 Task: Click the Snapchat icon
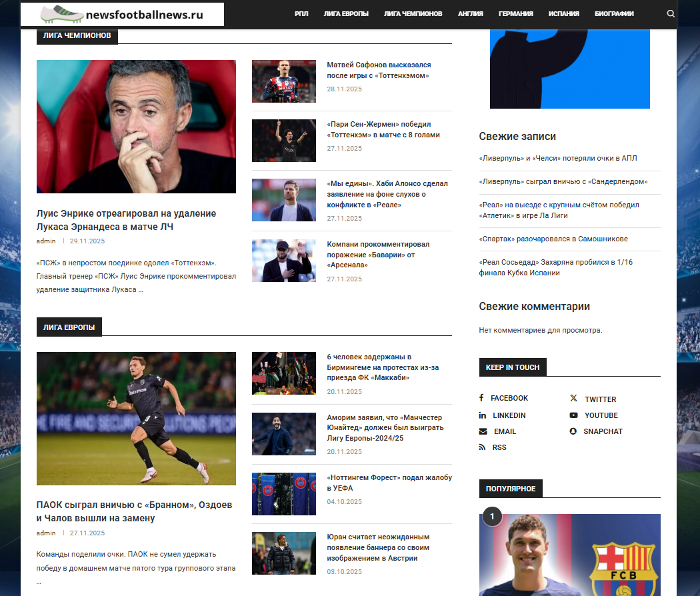click(x=573, y=431)
